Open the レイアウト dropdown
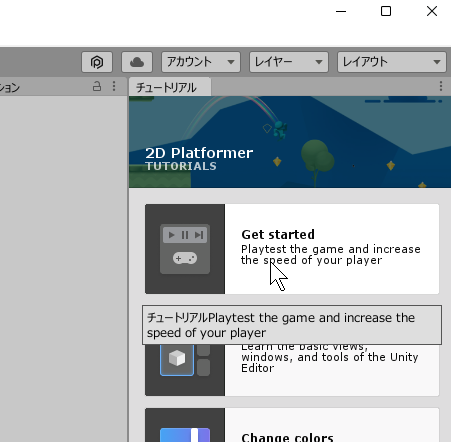The height and width of the screenshot is (442, 451). (x=392, y=62)
